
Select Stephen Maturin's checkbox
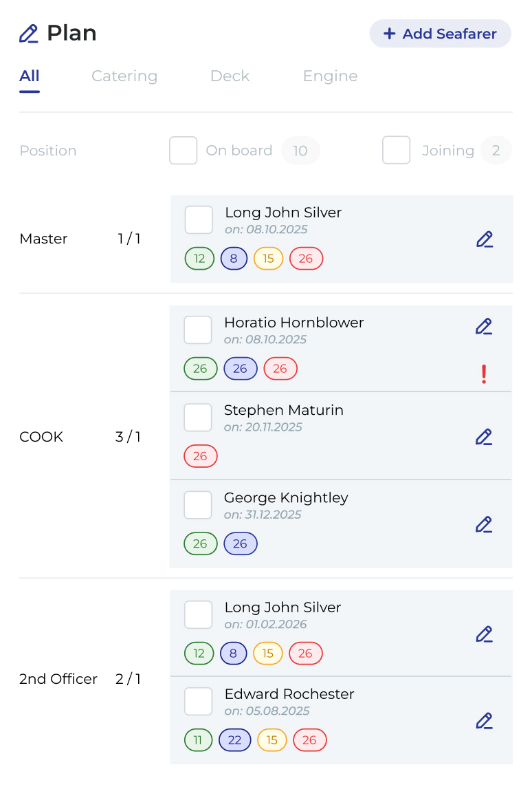[197, 418]
